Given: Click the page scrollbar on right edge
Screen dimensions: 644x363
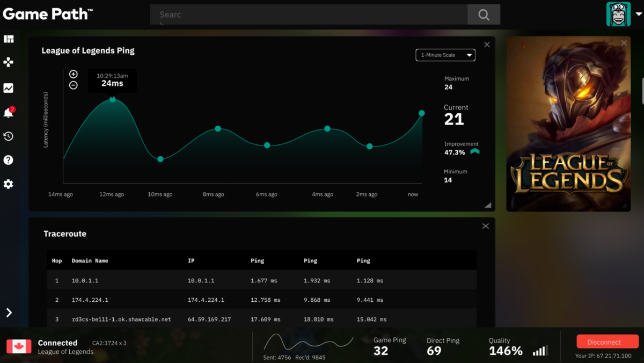Looking at the screenshot, I should tap(642, 91).
